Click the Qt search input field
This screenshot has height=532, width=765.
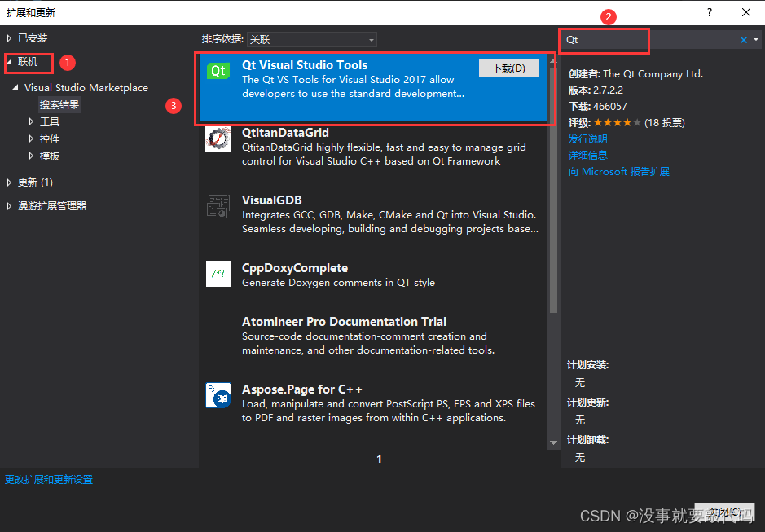tap(648, 40)
